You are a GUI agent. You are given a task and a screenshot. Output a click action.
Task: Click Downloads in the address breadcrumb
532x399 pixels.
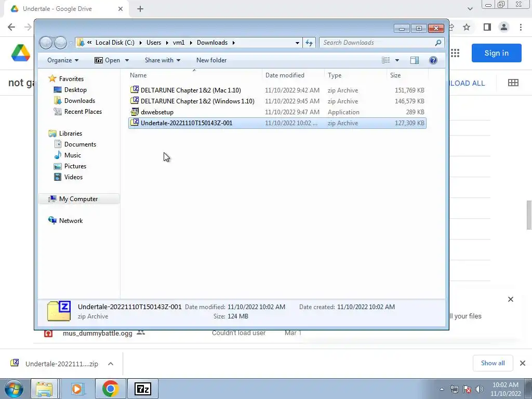pos(212,43)
